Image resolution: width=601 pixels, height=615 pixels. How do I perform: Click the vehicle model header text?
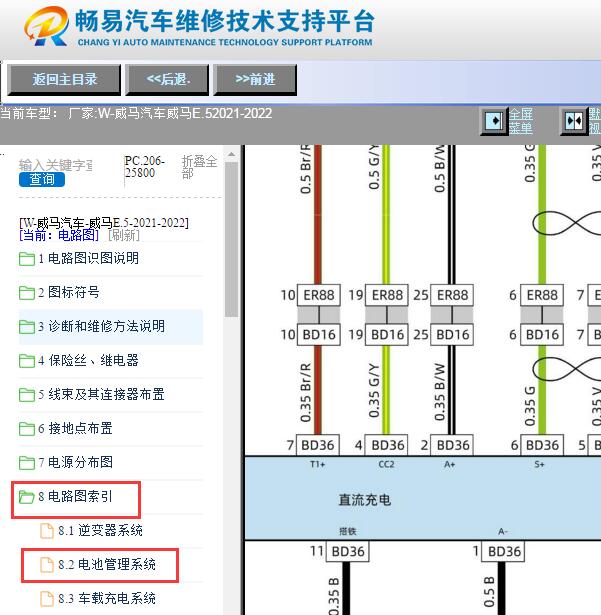click(x=136, y=114)
